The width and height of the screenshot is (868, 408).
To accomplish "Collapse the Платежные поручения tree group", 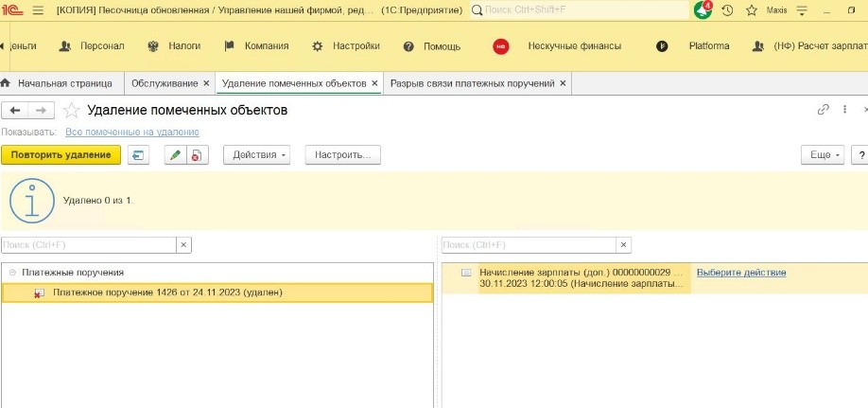I will 12,273.
